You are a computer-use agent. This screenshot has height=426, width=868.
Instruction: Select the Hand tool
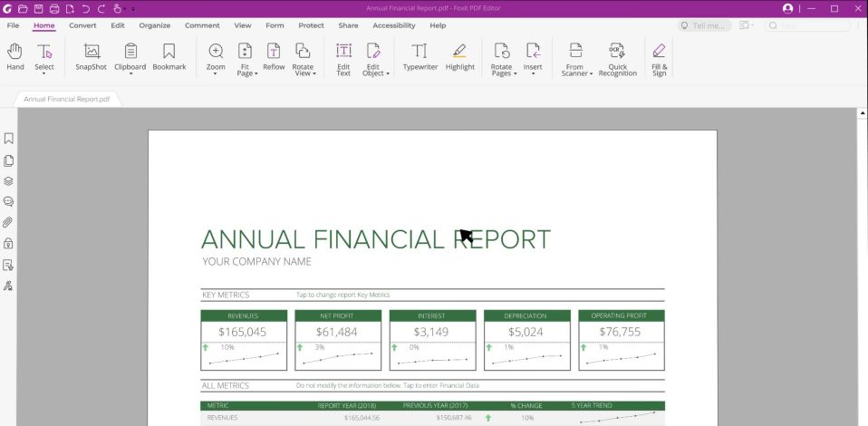[x=14, y=56]
